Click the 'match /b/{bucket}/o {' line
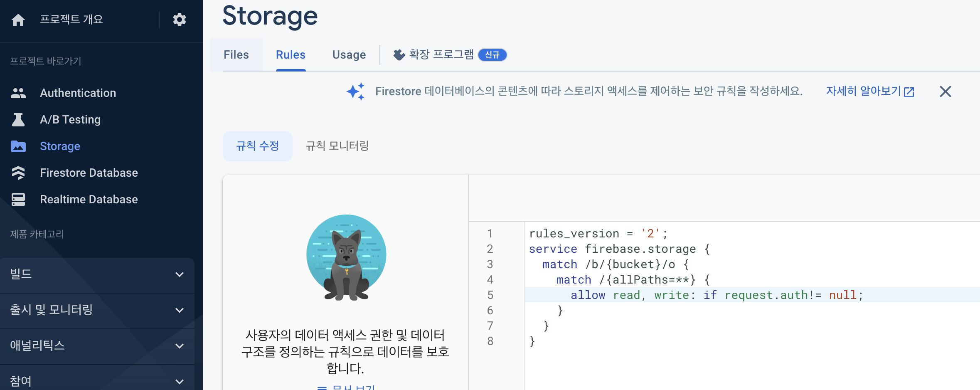980x390 pixels. [x=616, y=264]
